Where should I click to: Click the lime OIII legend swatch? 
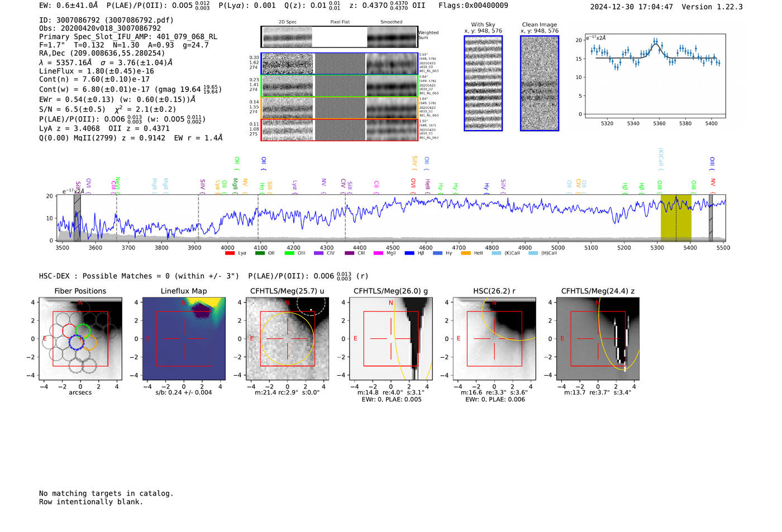click(289, 253)
